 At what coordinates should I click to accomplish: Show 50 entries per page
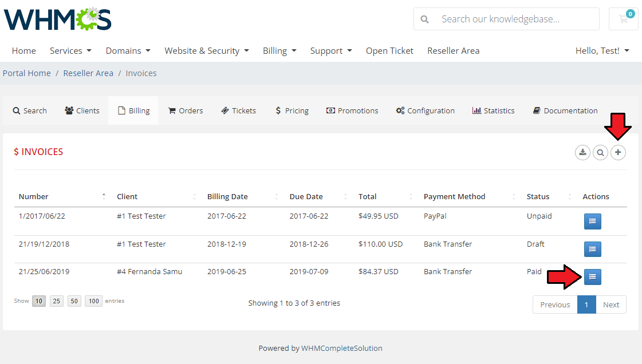(74, 301)
